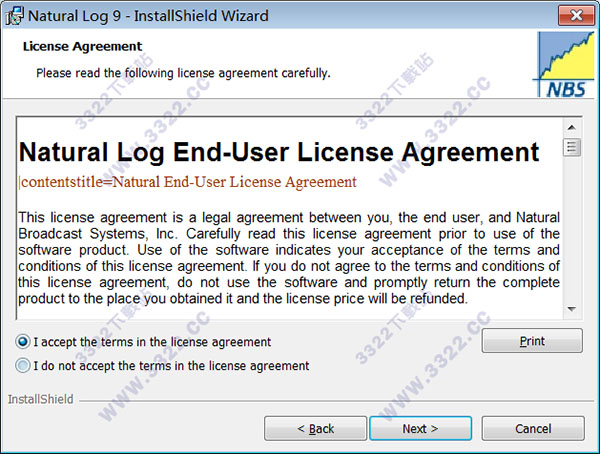
Task: Click the Print button
Action: (532, 341)
